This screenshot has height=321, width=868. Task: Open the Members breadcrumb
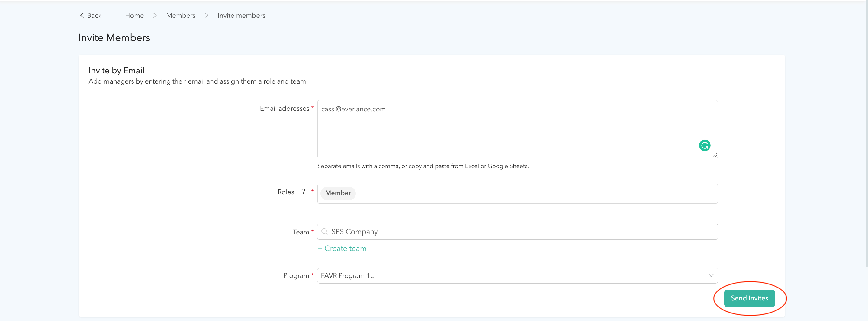[181, 15]
